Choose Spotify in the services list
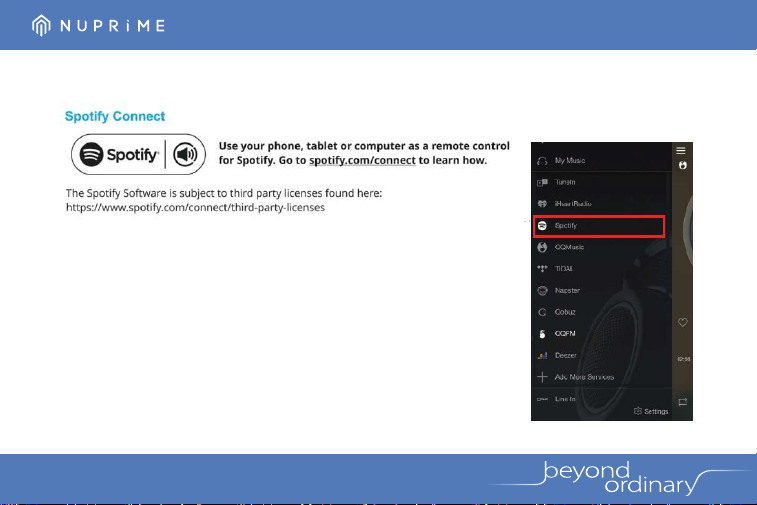Image resolution: width=757 pixels, height=505 pixels. click(599, 226)
